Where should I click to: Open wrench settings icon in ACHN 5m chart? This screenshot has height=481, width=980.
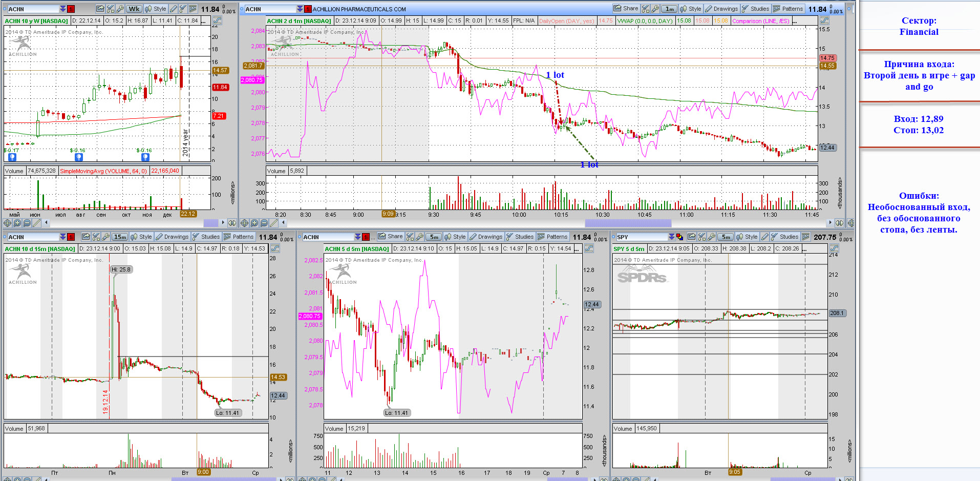click(x=419, y=237)
